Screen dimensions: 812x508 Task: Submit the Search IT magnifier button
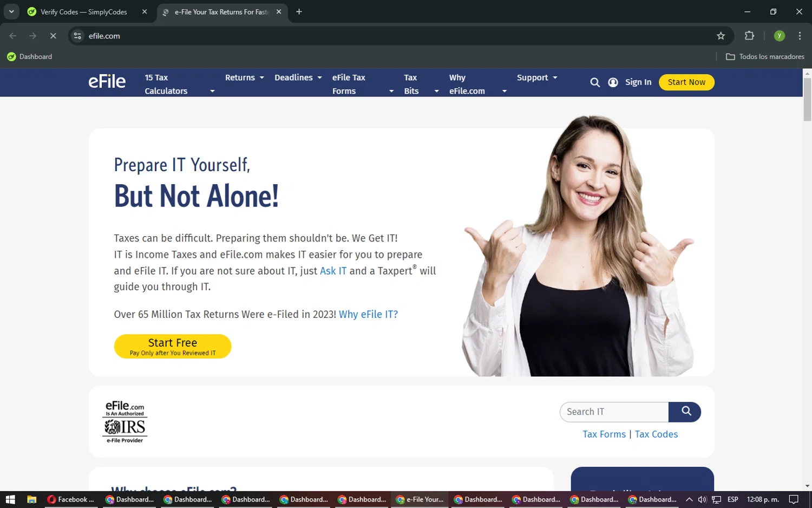tap(685, 412)
